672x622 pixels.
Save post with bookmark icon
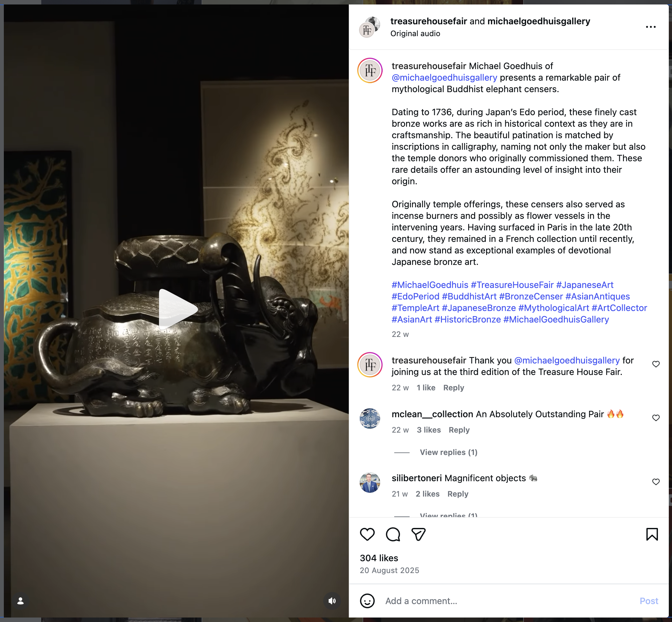(652, 534)
